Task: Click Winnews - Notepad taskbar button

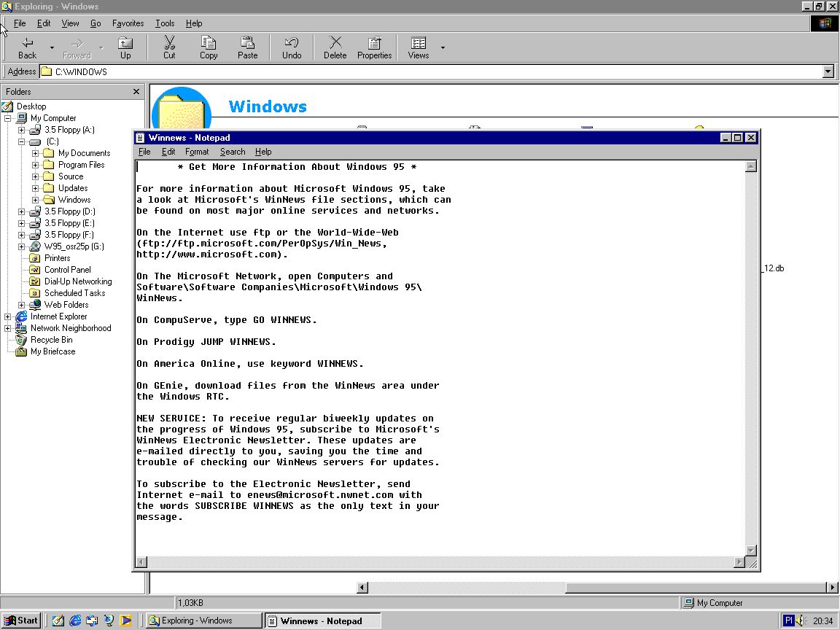Action: point(323,621)
